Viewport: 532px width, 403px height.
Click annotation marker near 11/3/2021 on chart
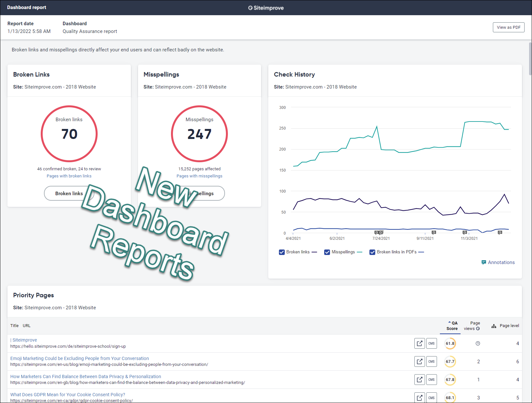(464, 232)
